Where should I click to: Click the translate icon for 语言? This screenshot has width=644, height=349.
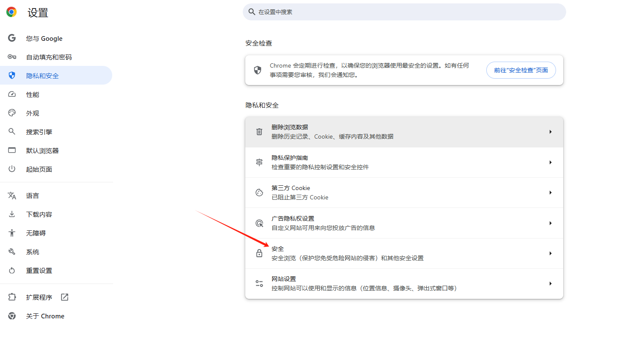pyautogui.click(x=12, y=196)
